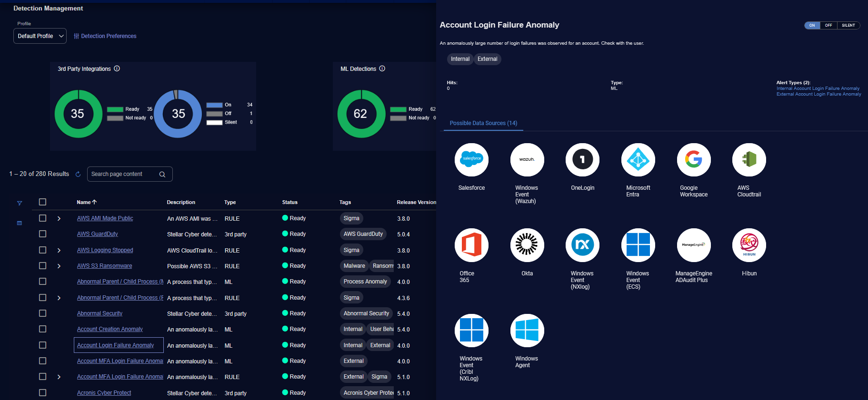Check the AWS AMI Made Public row
868x400 pixels.
pos(42,218)
